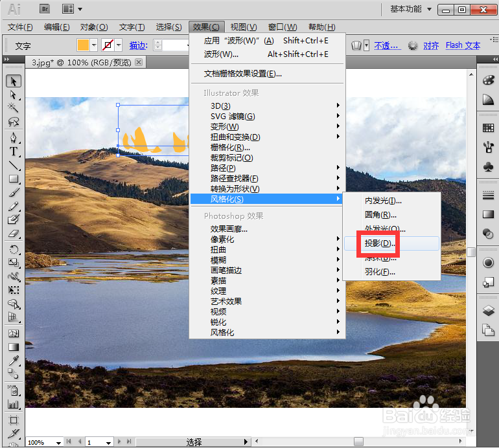Open the Swatches grid panel icon
This screenshot has height=448, width=499.
coord(488,128)
